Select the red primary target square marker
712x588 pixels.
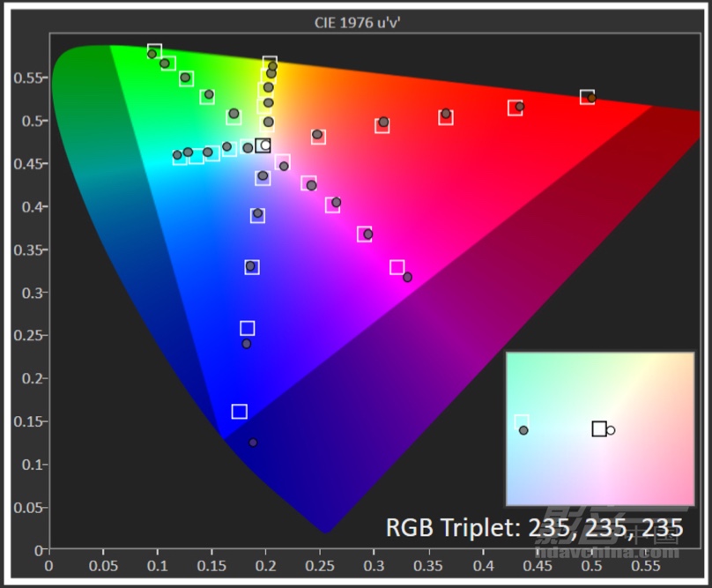(x=588, y=97)
